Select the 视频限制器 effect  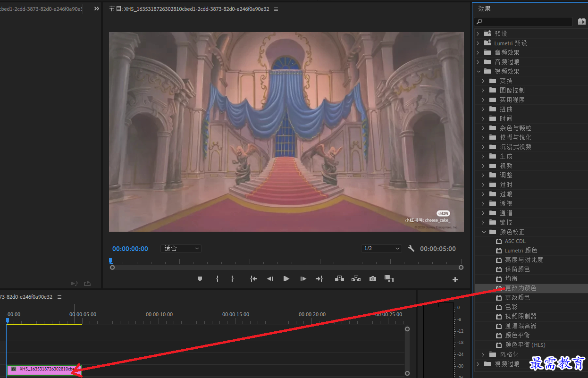[x=520, y=317]
